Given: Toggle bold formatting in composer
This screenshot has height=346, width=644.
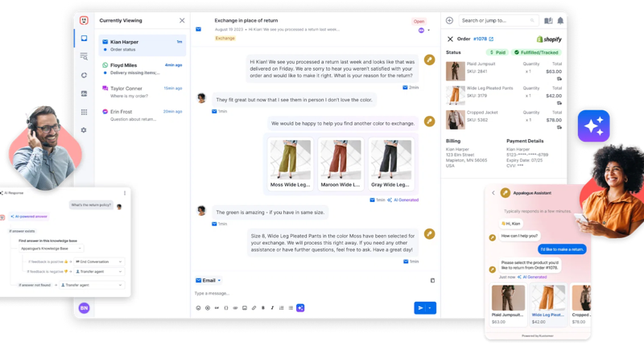Looking at the screenshot, I should pos(263,308).
